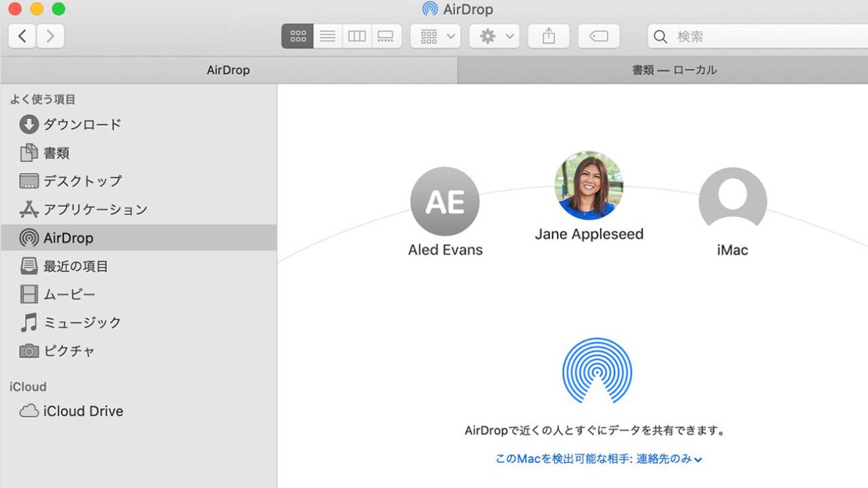The image size is (868, 488).
Task: Switch to list view in toolbar
Action: tap(328, 37)
